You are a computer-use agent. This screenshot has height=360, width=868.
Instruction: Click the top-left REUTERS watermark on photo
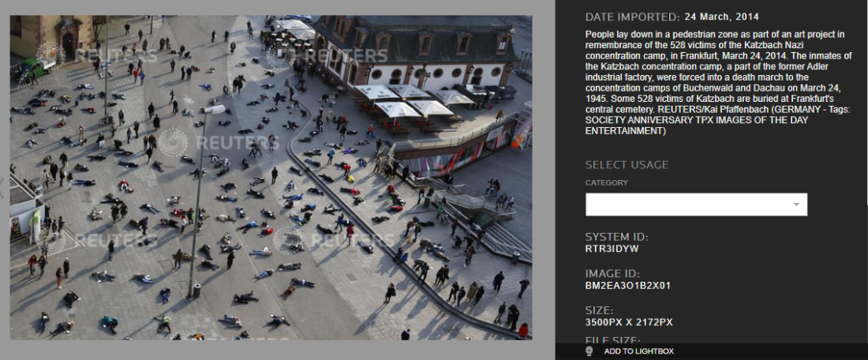pyautogui.click(x=97, y=55)
